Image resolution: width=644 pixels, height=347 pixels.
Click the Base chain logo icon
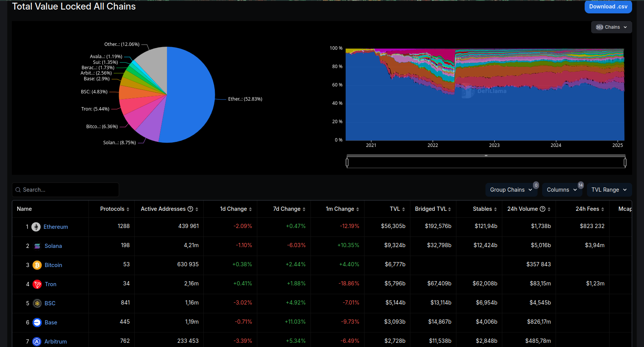pyautogui.click(x=37, y=323)
